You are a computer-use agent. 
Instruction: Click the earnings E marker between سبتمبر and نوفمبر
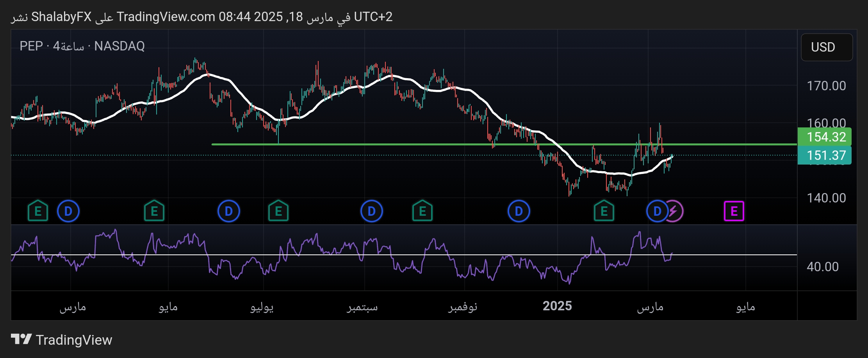(x=422, y=211)
